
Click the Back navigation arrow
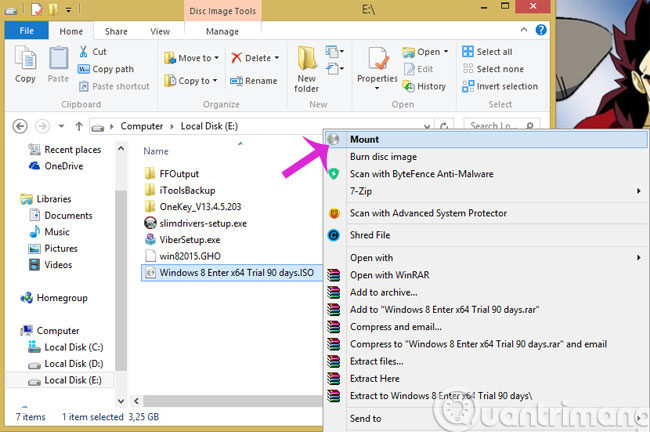[20, 126]
